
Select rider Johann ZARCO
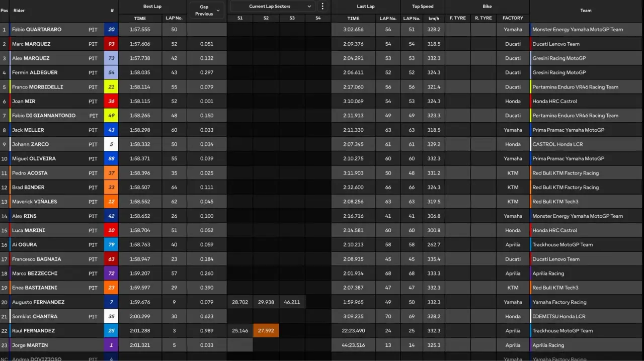31,144
